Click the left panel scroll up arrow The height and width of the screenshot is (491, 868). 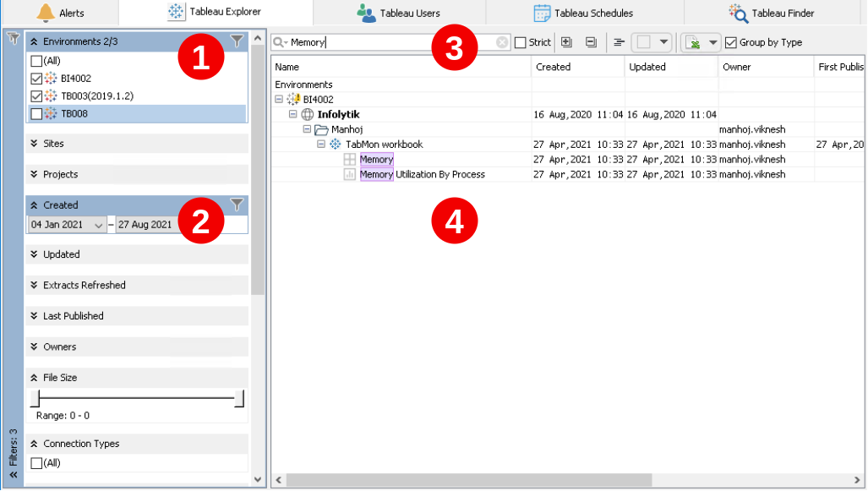pos(258,38)
